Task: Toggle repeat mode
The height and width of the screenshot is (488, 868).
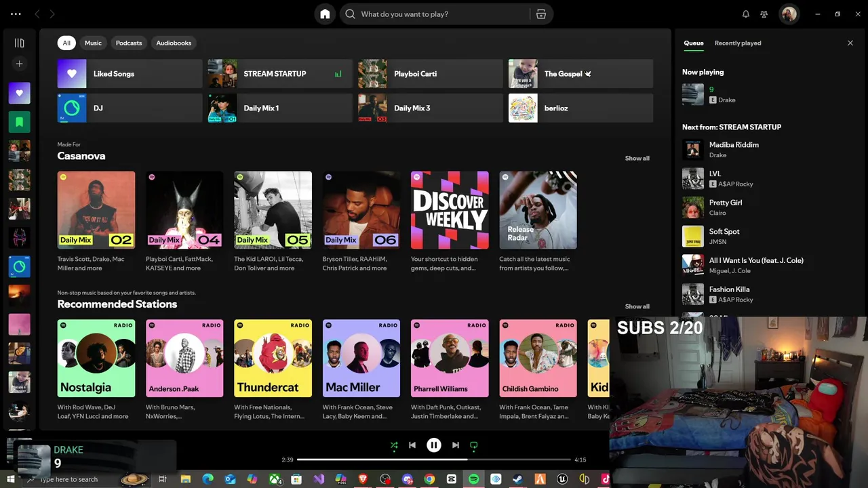Action: 474,445
